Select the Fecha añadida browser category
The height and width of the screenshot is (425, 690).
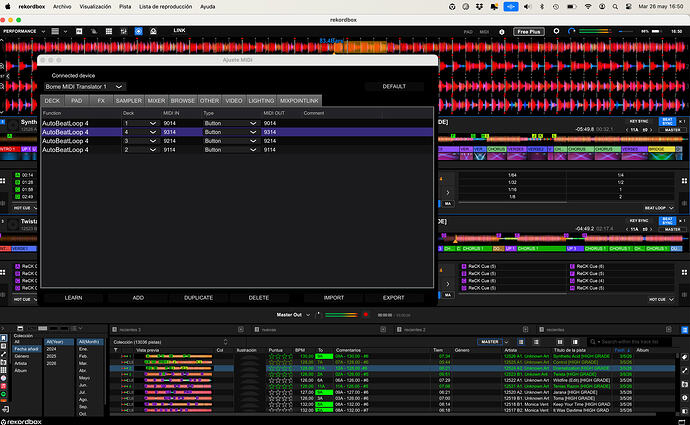point(26,349)
